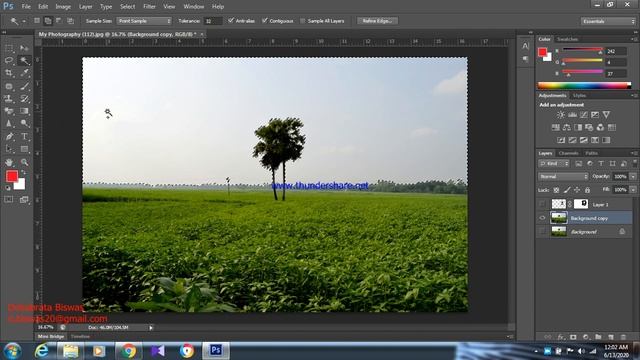640x360 pixels.
Task: Select the Clone Stamp tool
Action: coord(9,98)
